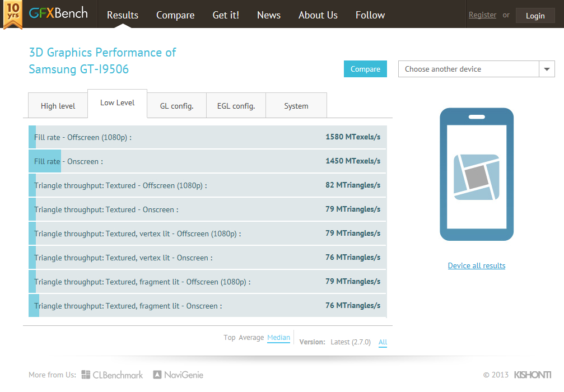Viewport: 564px width, 392px height.
Task: Switch to the System tab
Action: 296,106
